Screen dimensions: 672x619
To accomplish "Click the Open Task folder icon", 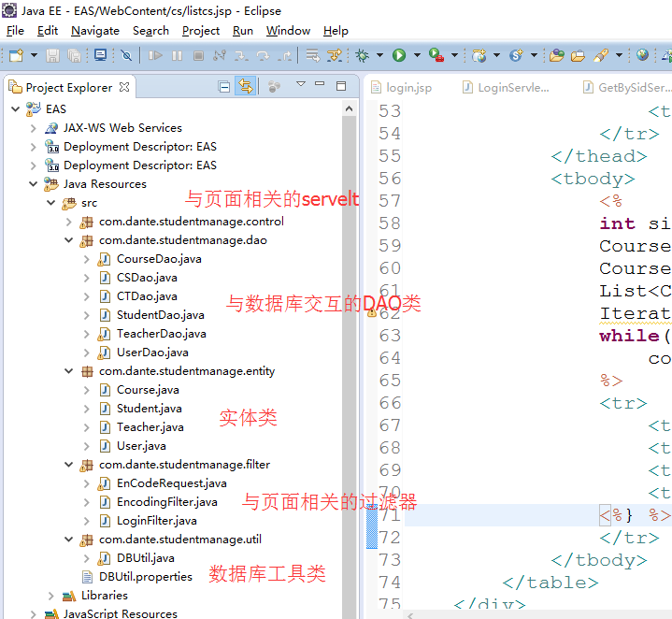I will pyautogui.click(x=578, y=55).
